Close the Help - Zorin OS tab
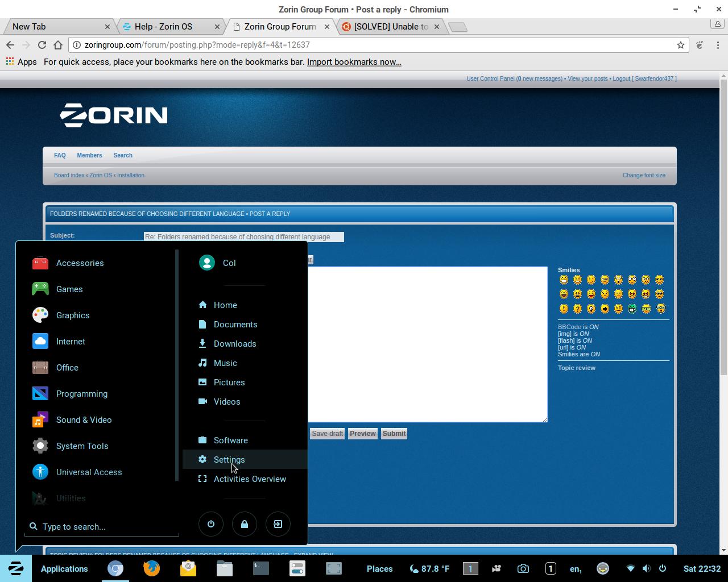This screenshot has height=582, width=728. (217, 27)
